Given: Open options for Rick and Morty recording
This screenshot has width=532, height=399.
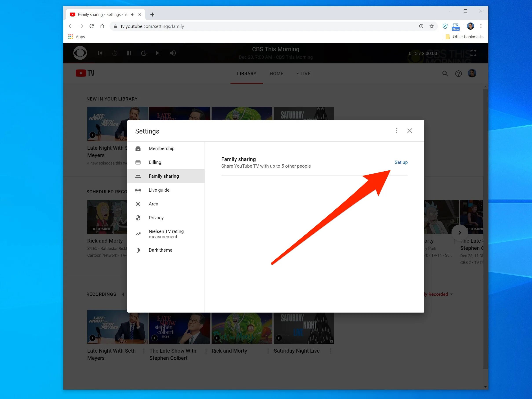Looking at the screenshot, I should click(268, 351).
